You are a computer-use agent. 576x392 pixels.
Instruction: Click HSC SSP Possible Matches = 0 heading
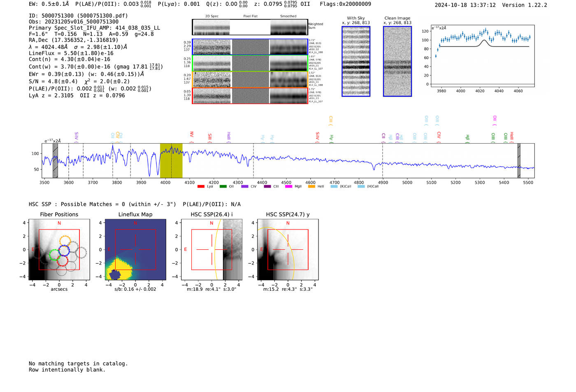tap(102, 204)
